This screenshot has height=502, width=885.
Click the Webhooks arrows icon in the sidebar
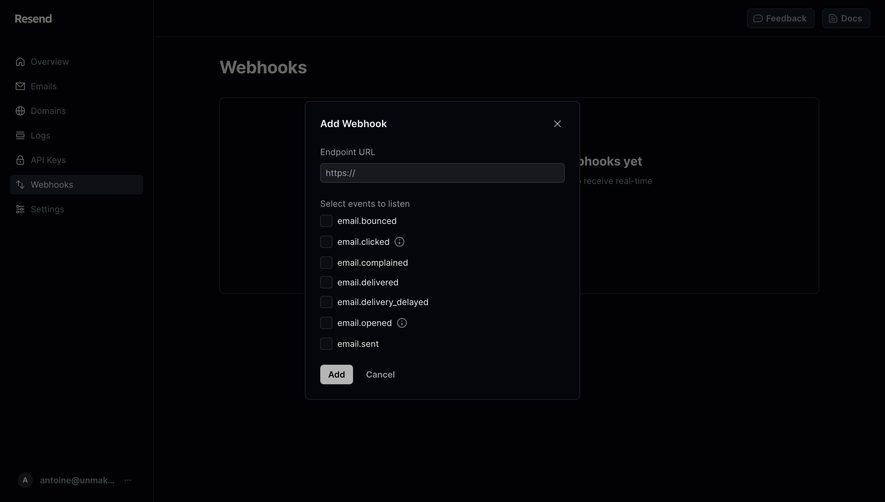pos(20,185)
